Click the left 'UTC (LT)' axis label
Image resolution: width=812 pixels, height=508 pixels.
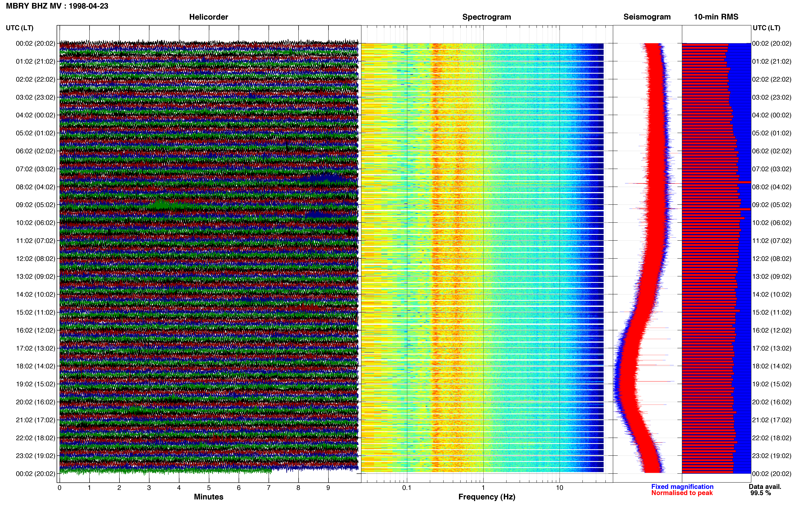click(19, 28)
